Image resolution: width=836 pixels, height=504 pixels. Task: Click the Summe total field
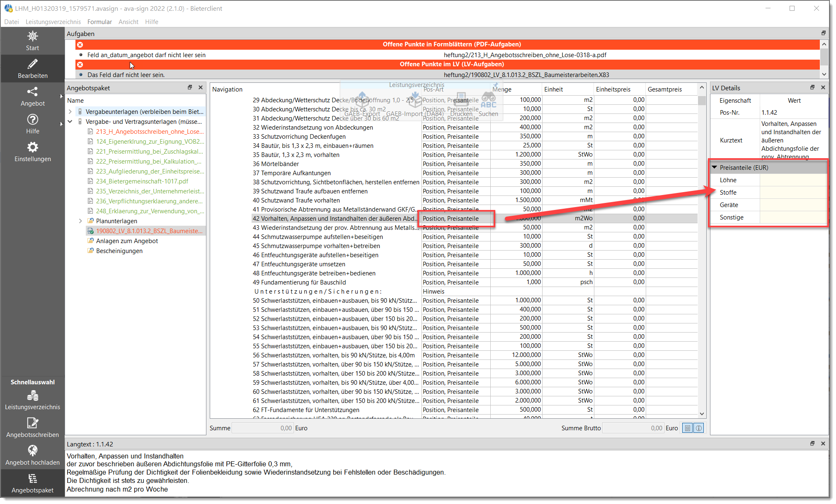[263, 428]
